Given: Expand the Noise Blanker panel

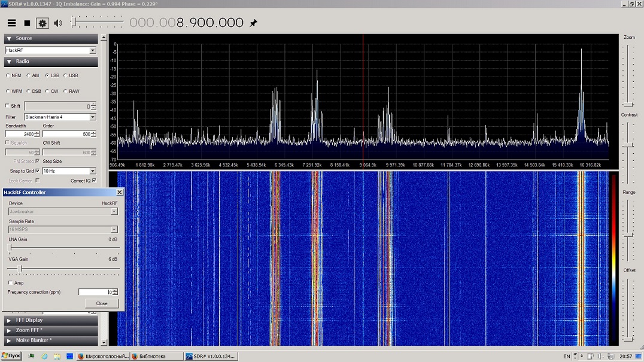Looking at the screenshot, I should (x=51, y=340).
